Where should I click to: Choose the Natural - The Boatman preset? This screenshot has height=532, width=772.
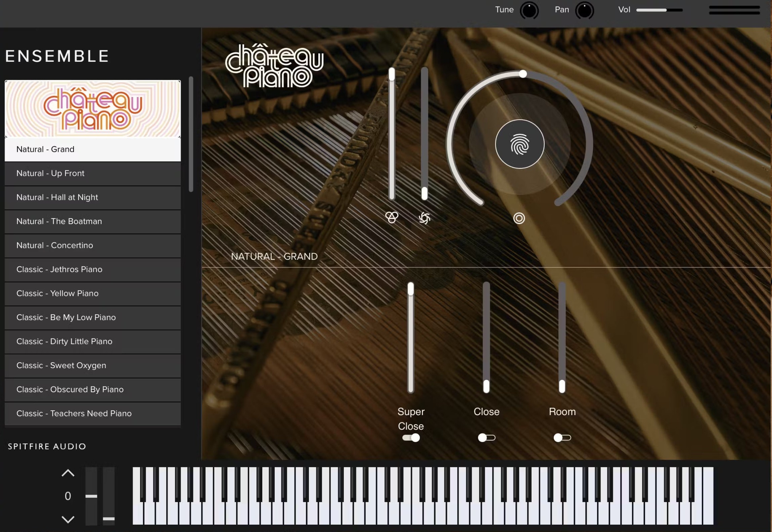93,222
